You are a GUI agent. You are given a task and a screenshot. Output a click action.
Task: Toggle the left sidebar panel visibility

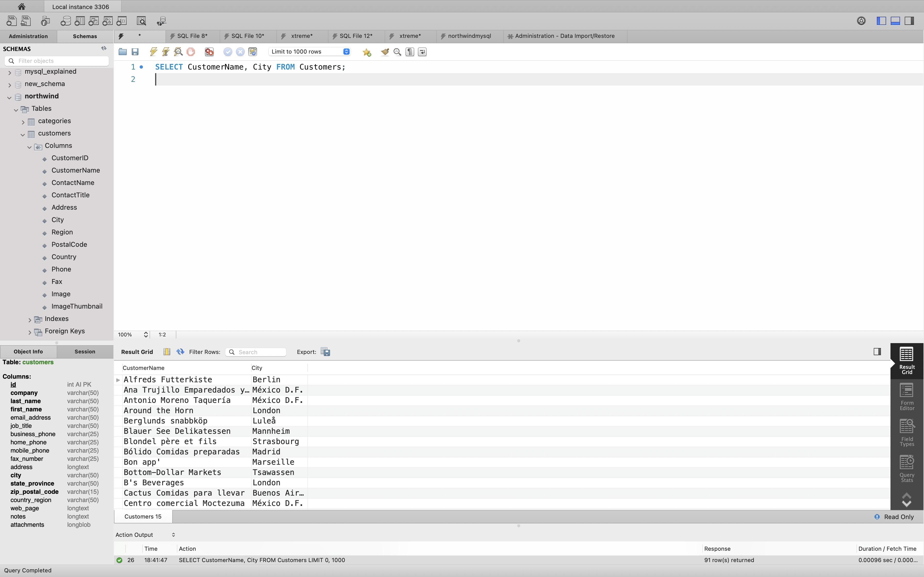coord(881,21)
